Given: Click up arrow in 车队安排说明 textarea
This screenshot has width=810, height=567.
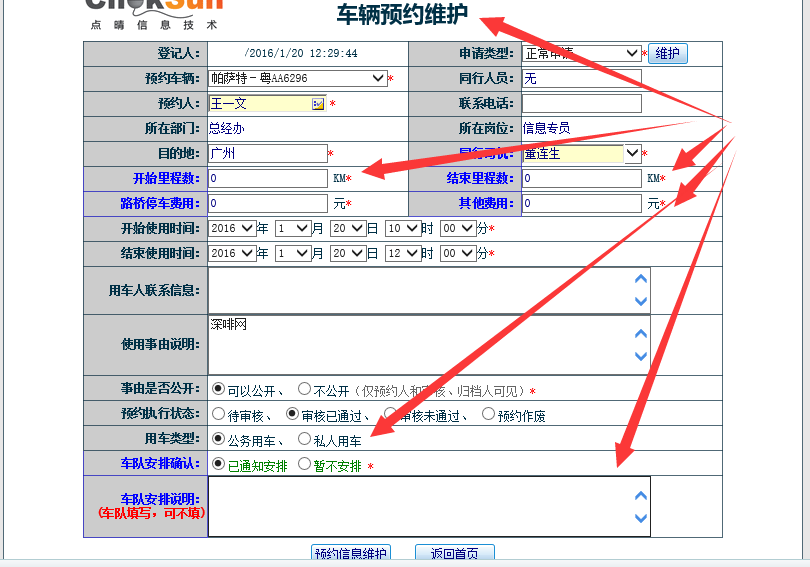Looking at the screenshot, I should click(641, 495).
